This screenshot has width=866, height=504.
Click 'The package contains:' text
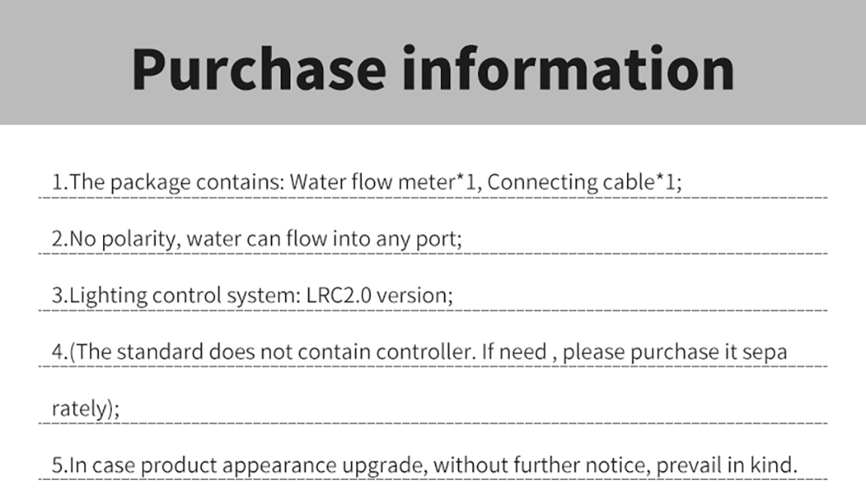point(178,182)
